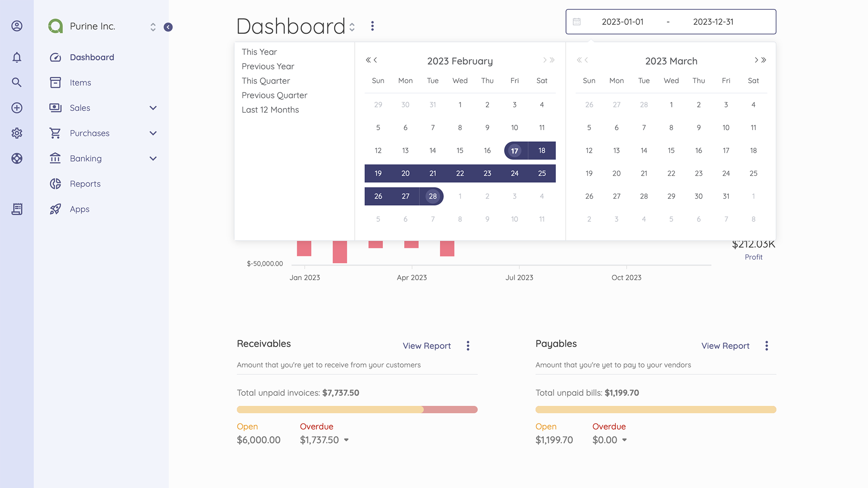The image size is (868, 488).
Task: Open the company switcher arrows
Action: pyautogui.click(x=153, y=27)
